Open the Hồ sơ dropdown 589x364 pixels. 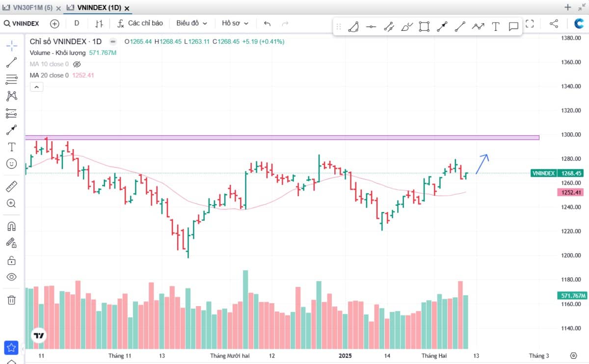[235, 23]
